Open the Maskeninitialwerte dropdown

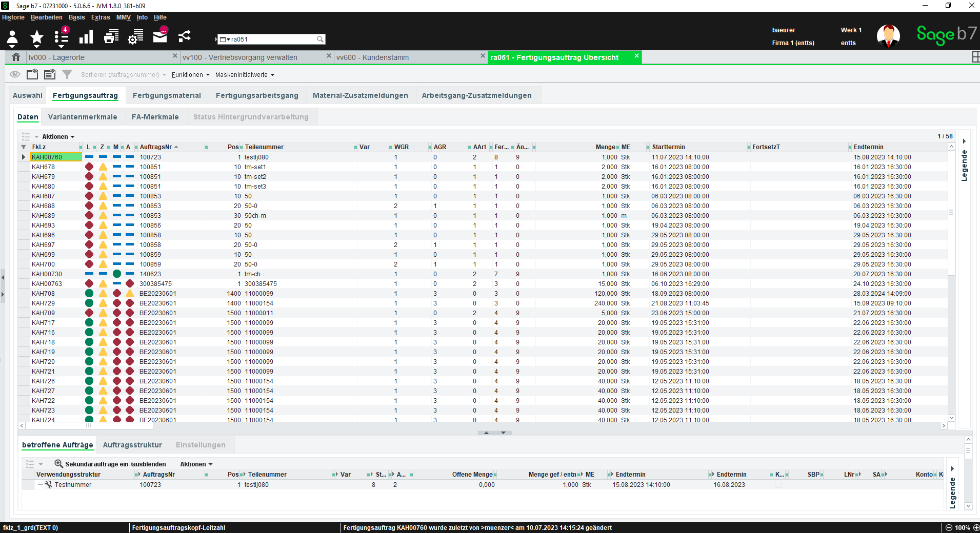click(x=245, y=74)
